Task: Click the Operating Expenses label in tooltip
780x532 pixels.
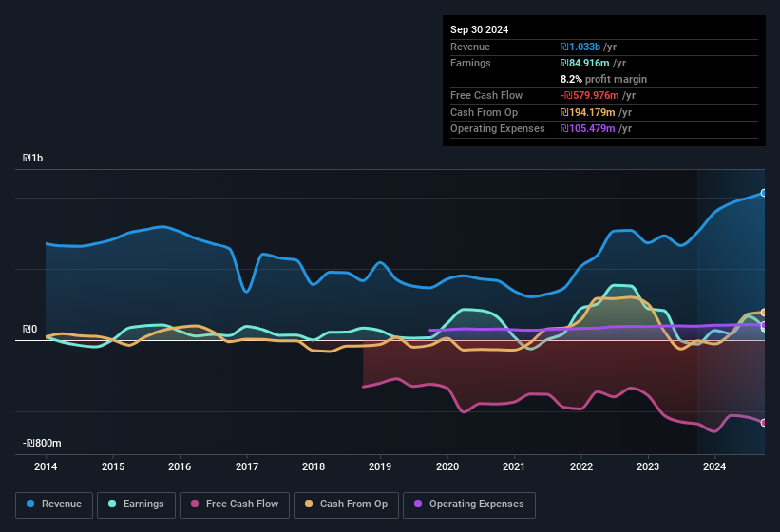Action: click(x=498, y=129)
